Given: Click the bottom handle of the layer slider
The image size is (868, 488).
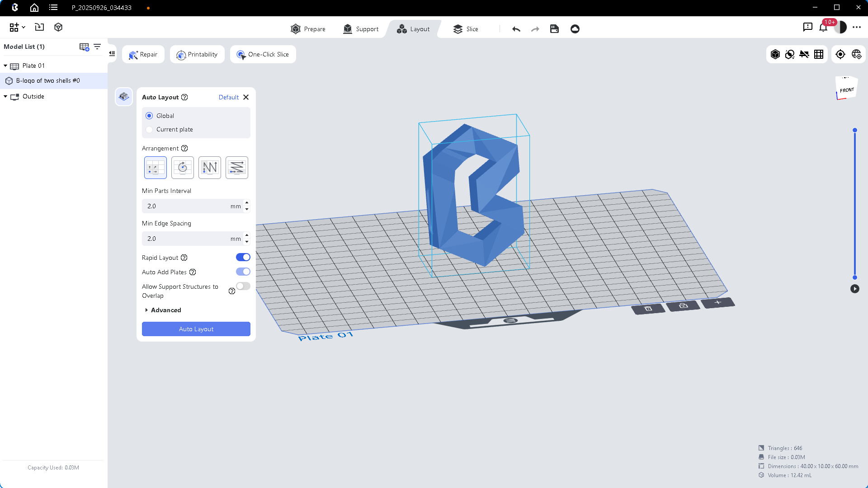Looking at the screenshot, I should pos(855,277).
